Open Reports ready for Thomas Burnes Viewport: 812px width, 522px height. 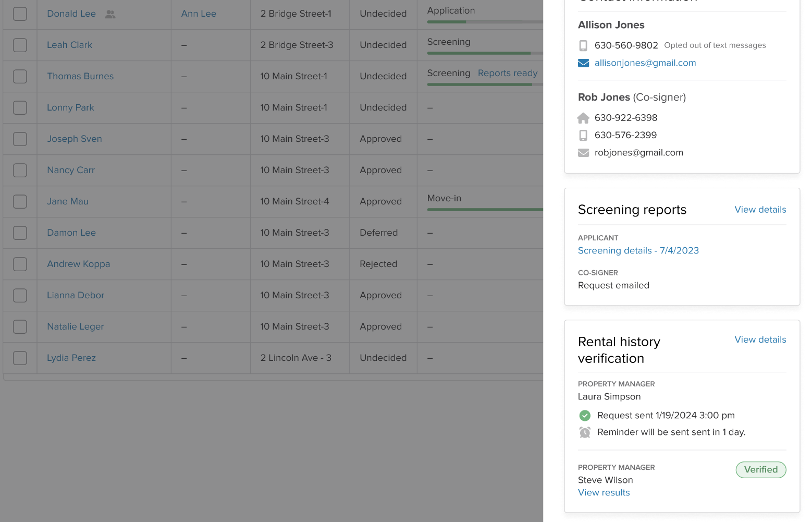point(508,73)
